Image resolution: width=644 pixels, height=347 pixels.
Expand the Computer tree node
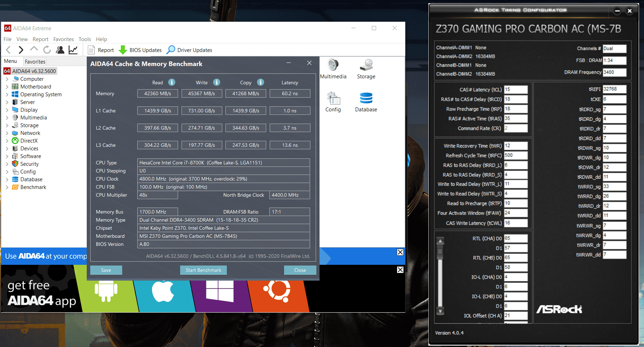(x=7, y=79)
